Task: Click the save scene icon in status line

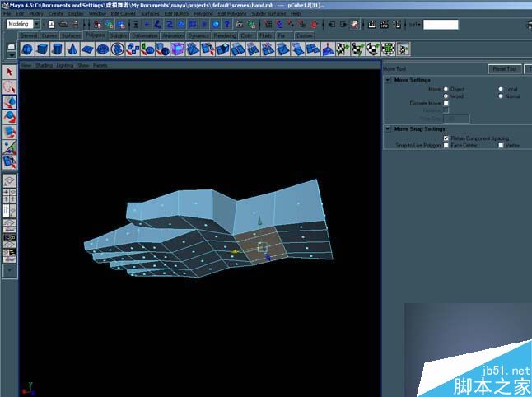Action: point(76,24)
